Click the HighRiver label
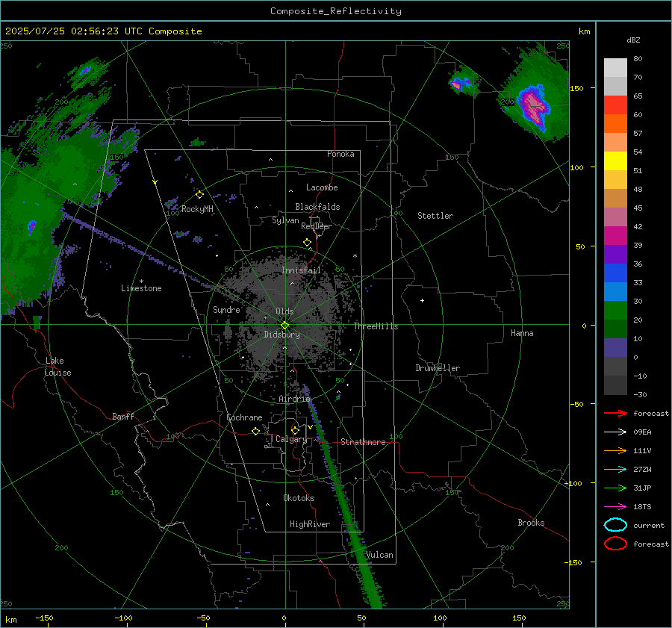Screen dimensions: 672x628 (x=310, y=524)
